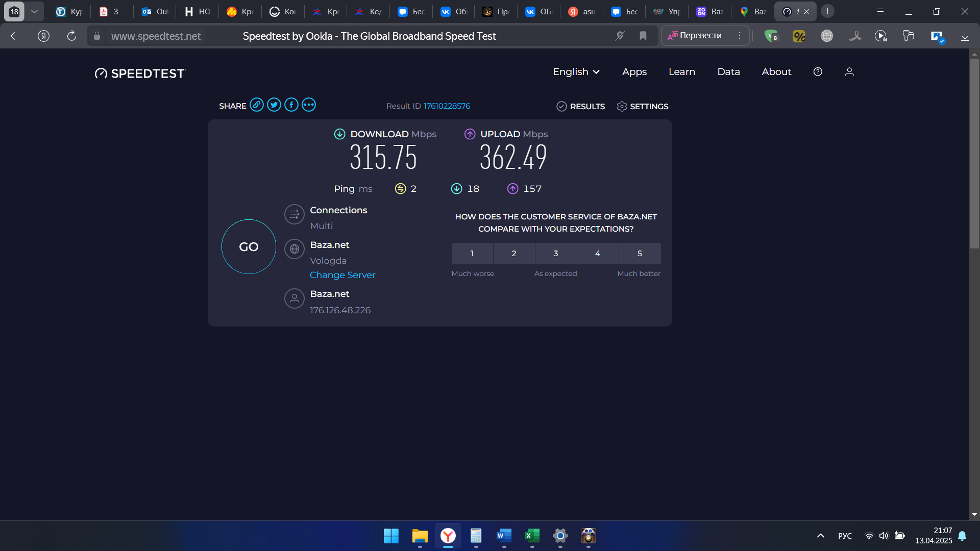
Task: Open the tab counter button 18
Action: click(14, 11)
